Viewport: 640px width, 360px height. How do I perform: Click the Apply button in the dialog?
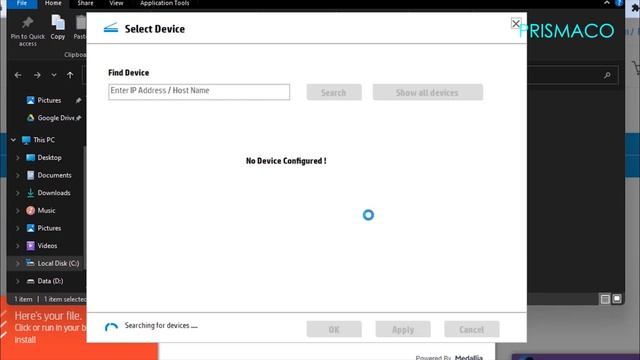pos(403,329)
